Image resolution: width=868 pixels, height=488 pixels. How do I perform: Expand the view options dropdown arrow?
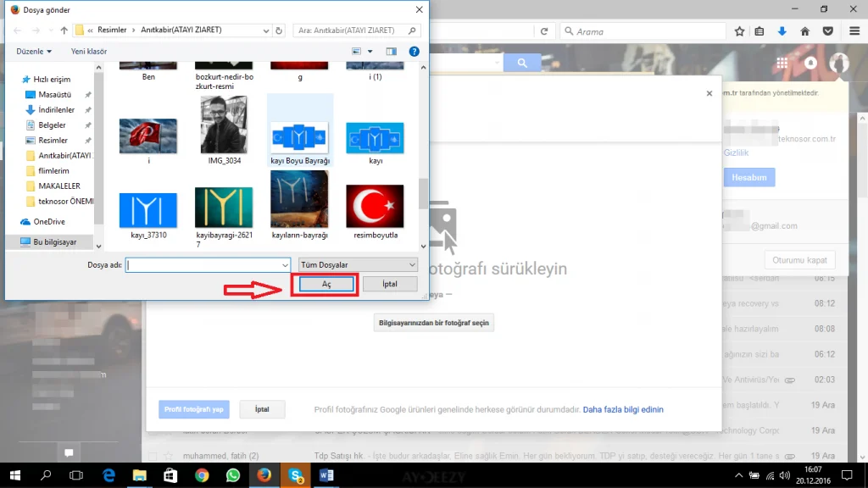click(370, 52)
